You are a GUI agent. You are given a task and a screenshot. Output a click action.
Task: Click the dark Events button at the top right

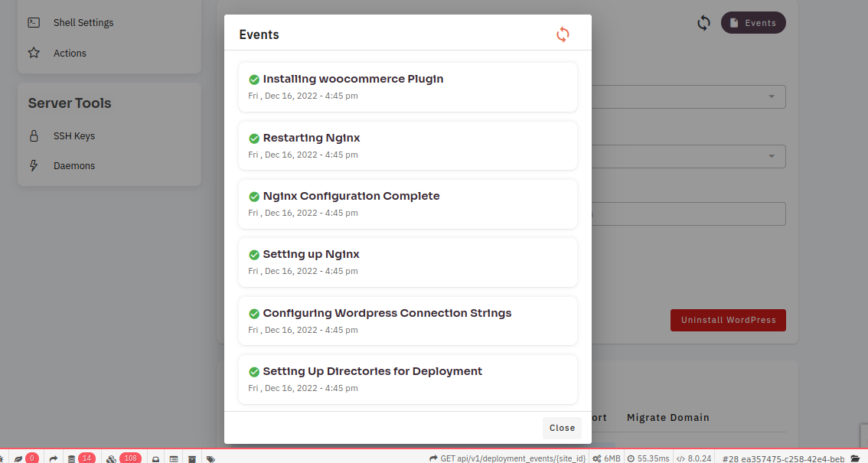753,23
